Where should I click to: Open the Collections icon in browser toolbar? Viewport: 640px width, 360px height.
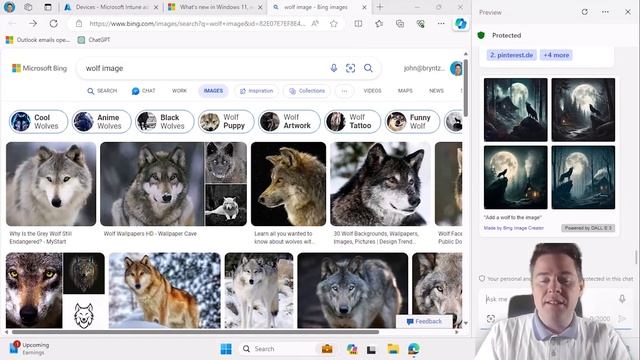400,24
